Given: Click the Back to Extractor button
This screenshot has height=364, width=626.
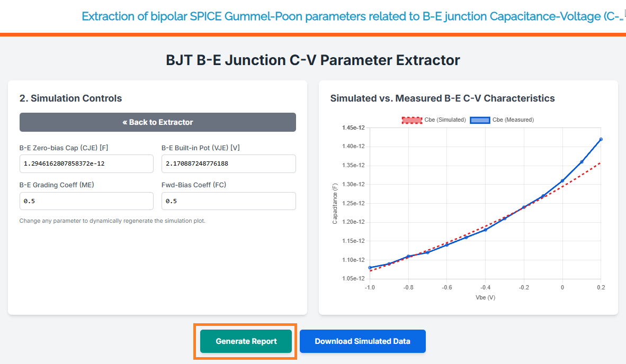Looking at the screenshot, I should point(158,122).
